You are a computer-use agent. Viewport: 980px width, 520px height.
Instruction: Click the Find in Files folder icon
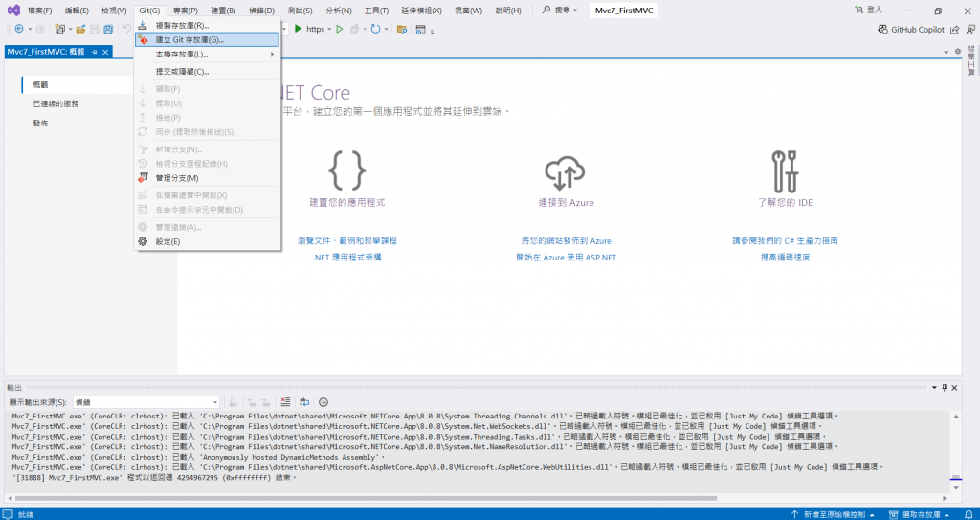tap(402, 29)
